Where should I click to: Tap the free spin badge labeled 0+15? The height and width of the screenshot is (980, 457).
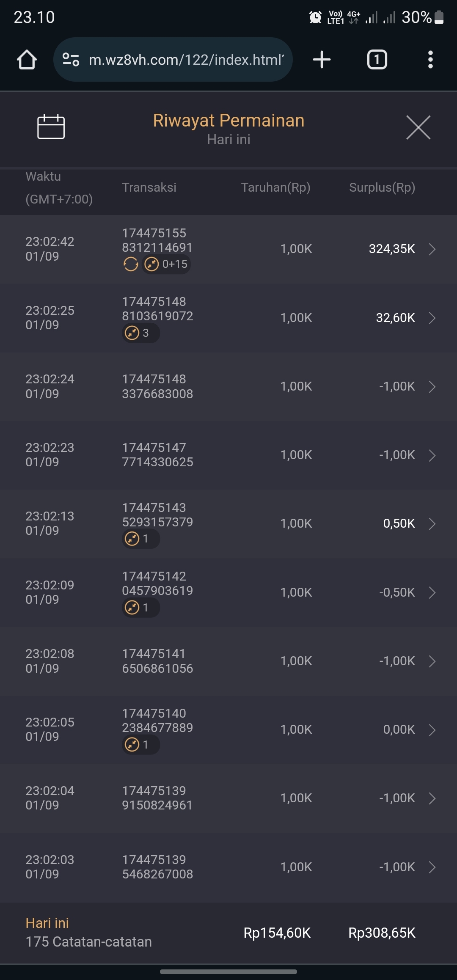[x=166, y=264]
